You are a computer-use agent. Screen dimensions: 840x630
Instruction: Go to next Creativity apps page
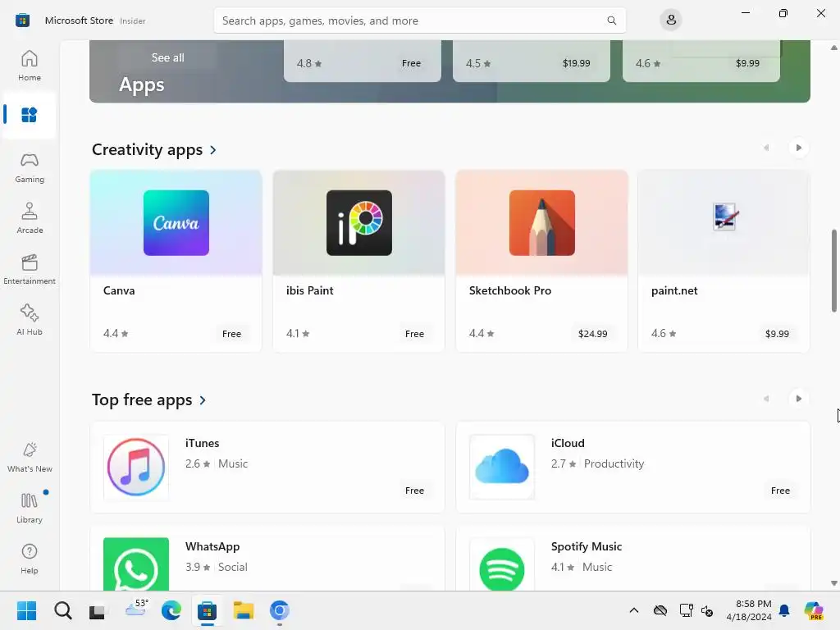coord(799,148)
